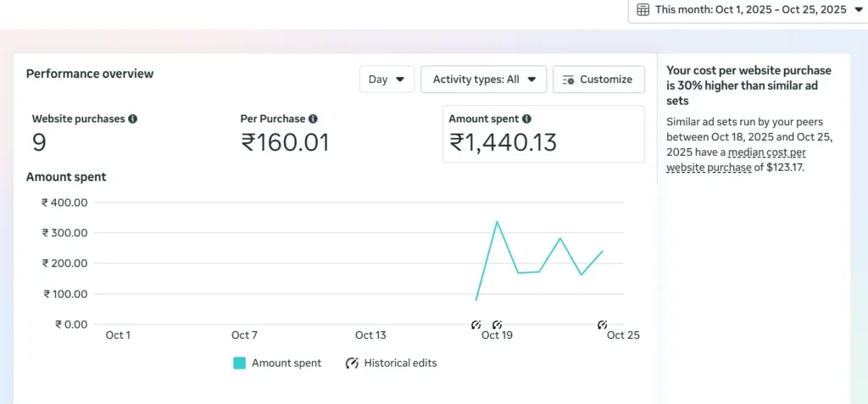
Task: Select the Amount spent metric card
Action: tap(542, 134)
